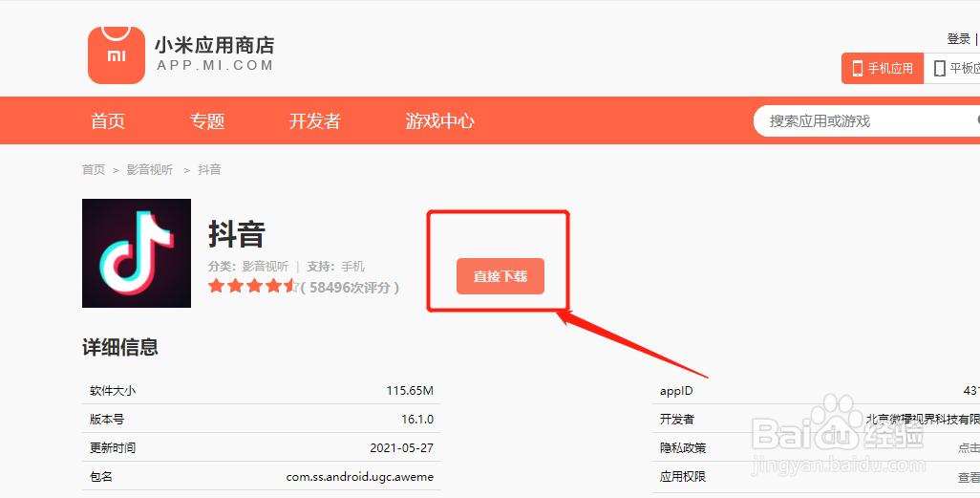Click the 支持: 手机 text
Screen dimensions: 980x498
335,267
